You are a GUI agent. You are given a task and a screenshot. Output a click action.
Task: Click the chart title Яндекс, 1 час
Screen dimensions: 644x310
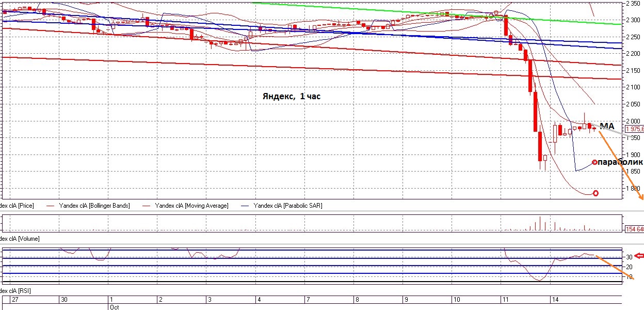click(292, 96)
